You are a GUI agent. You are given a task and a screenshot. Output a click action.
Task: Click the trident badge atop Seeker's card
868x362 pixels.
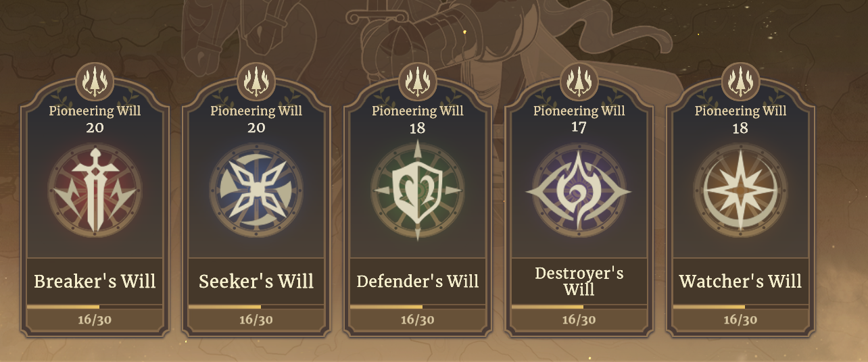coord(256,81)
